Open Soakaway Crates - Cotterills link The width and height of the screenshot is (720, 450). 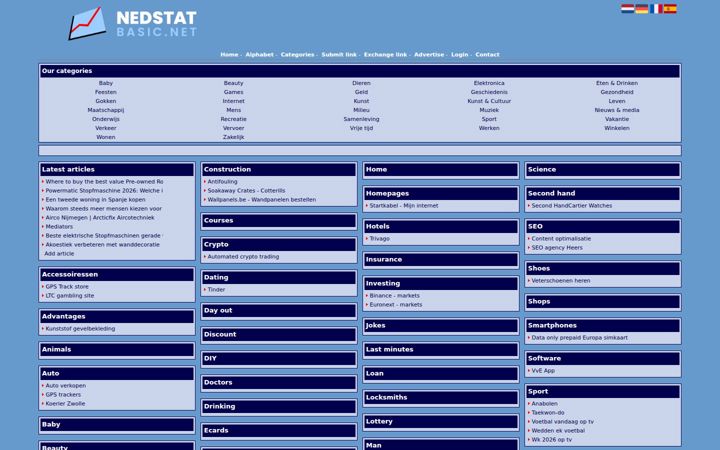246,191
